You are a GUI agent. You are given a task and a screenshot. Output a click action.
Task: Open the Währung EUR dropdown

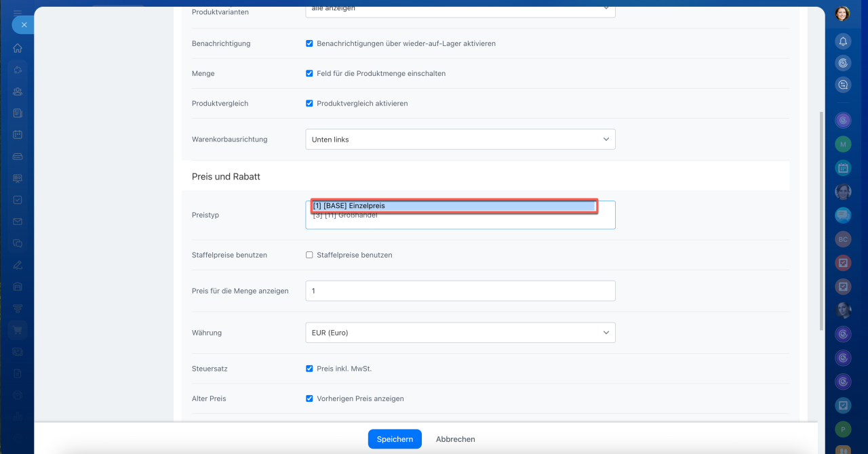click(x=460, y=333)
